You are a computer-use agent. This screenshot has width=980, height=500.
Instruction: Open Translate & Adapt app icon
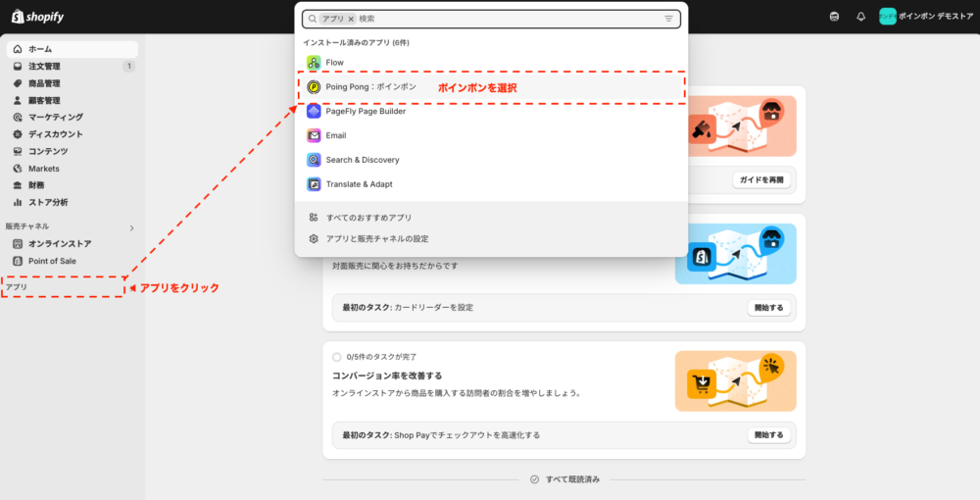314,184
